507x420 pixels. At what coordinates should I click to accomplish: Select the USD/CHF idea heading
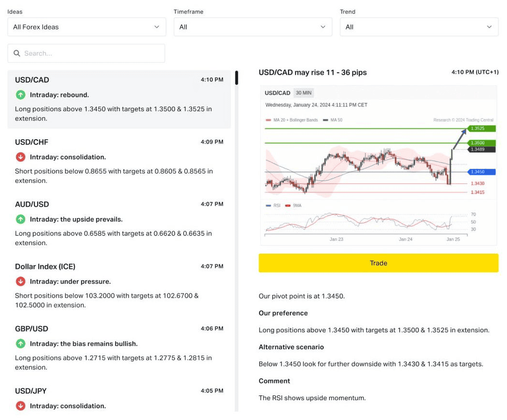(32, 142)
